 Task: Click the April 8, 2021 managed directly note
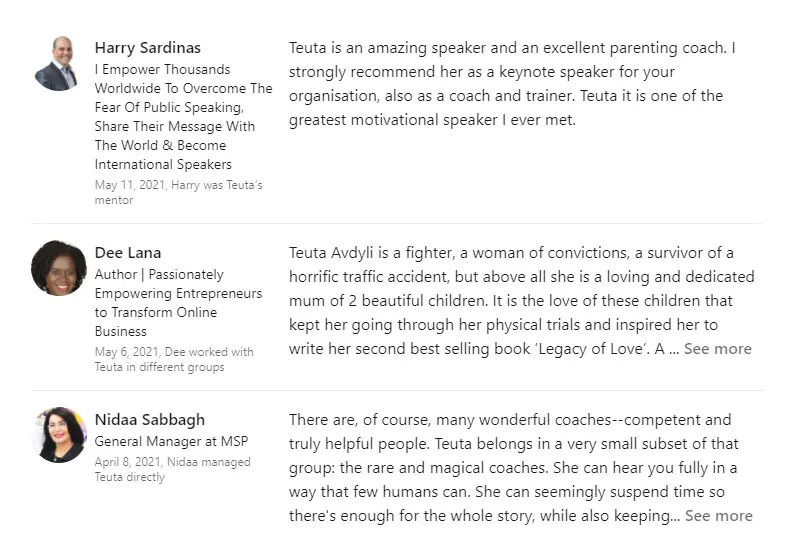pyautogui.click(x=172, y=470)
